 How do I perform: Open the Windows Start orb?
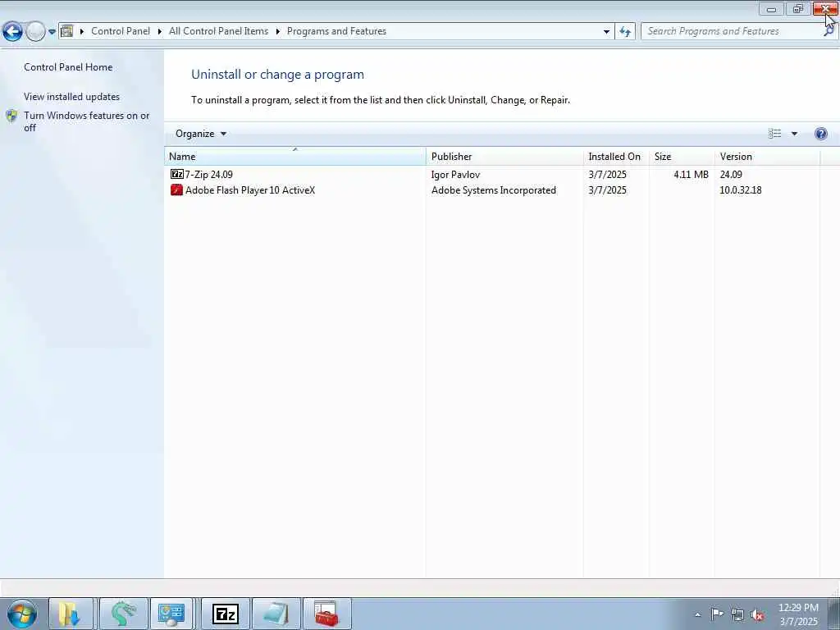(x=22, y=614)
